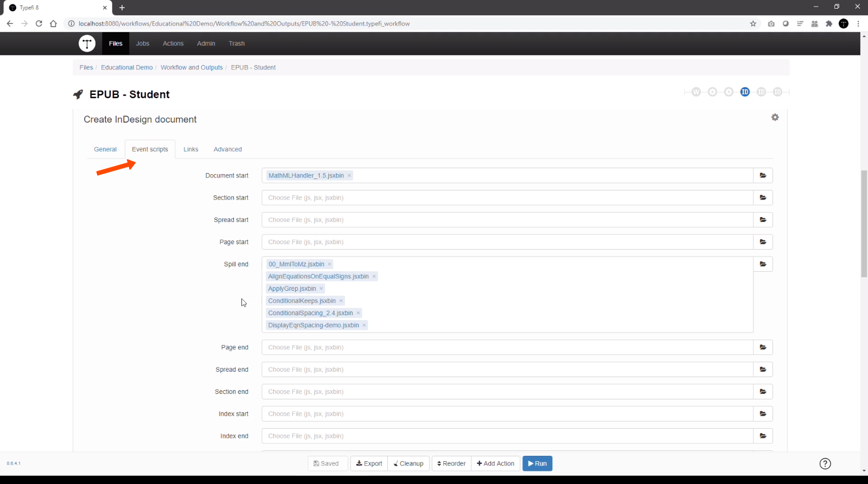Click the Page end file input
This screenshot has height=484, width=868.
507,347
